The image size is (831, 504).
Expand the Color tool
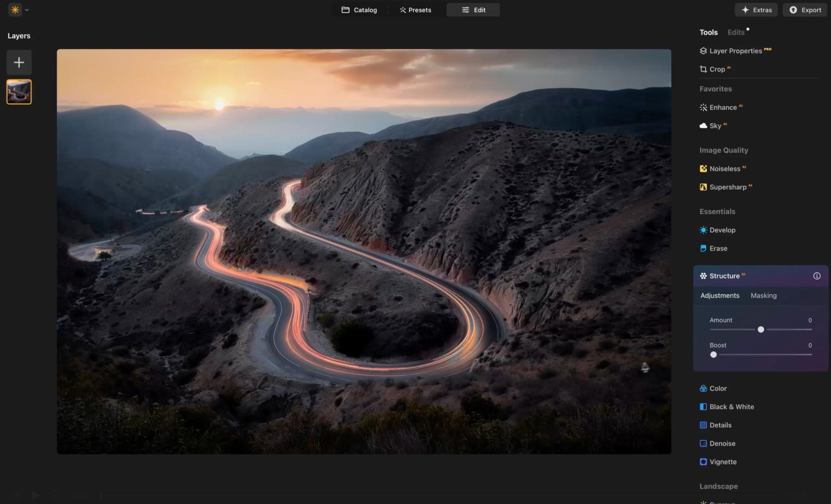click(x=713, y=389)
